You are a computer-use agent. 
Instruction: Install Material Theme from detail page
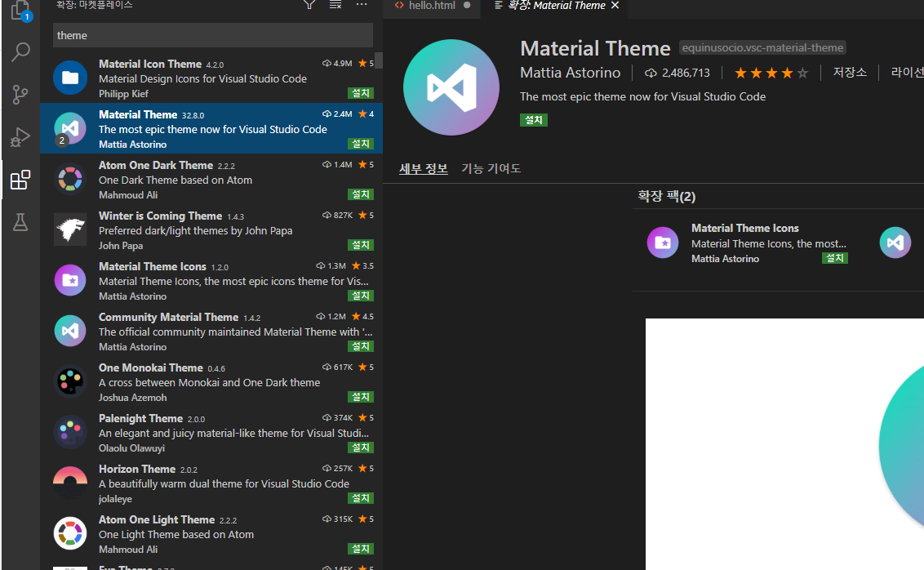[533, 120]
